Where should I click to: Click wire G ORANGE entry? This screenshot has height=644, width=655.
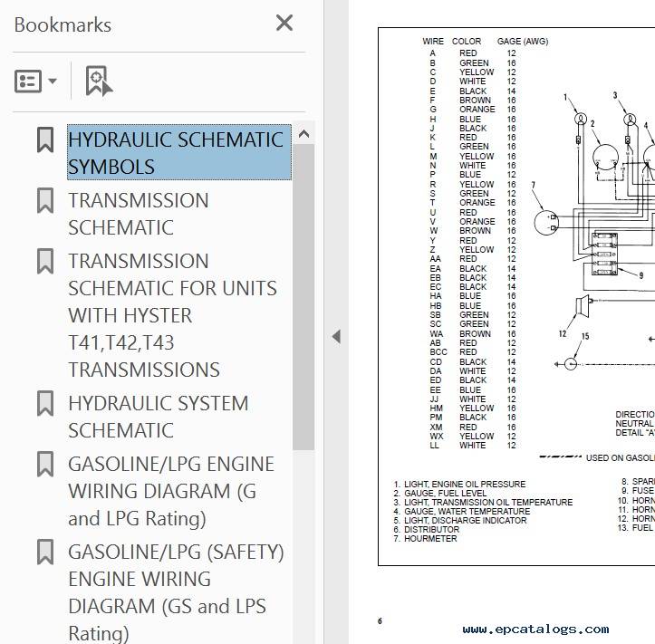click(x=473, y=110)
